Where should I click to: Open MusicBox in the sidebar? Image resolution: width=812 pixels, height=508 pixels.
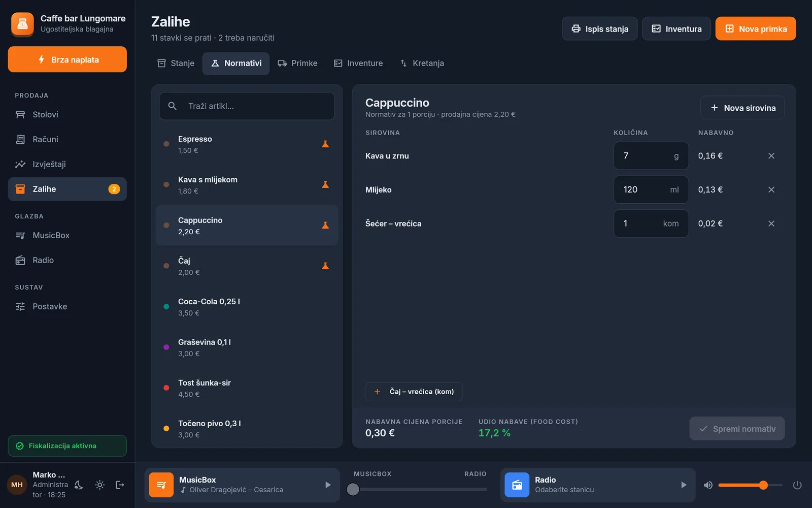(x=67, y=235)
